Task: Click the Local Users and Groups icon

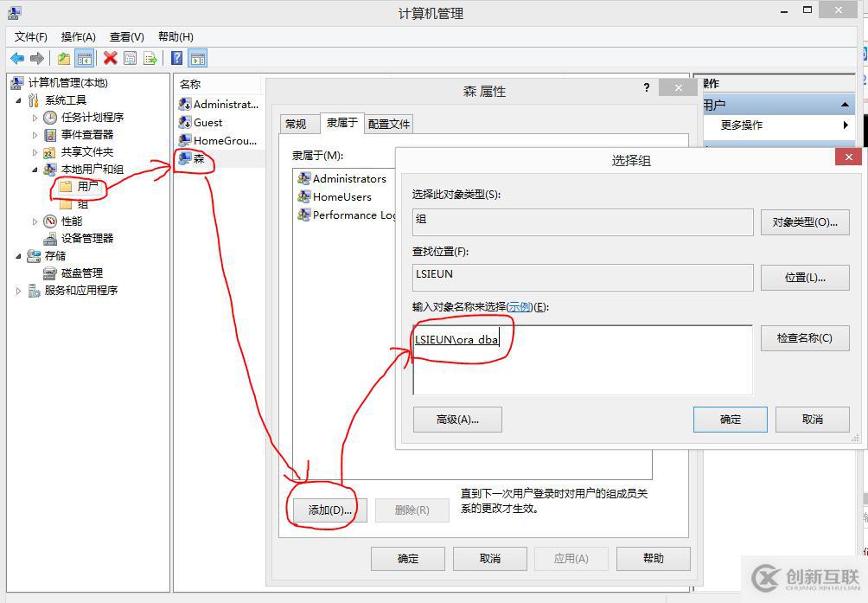Action: pos(50,170)
